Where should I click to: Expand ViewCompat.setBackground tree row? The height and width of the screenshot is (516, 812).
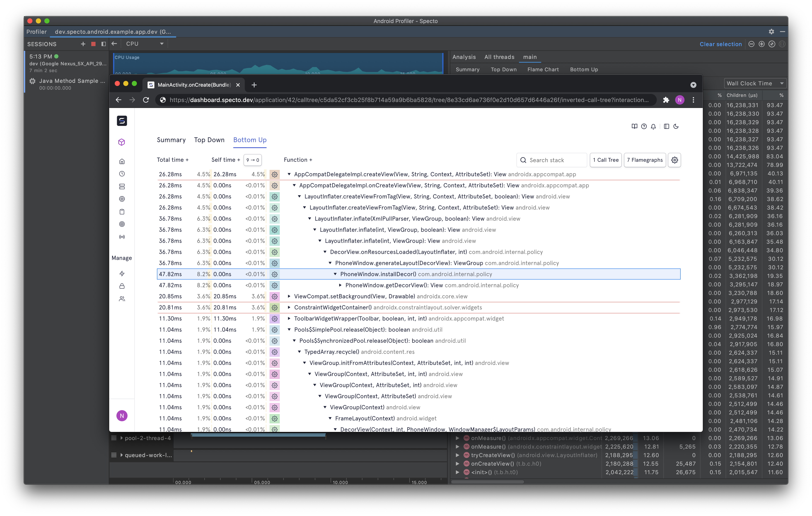coord(289,296)
